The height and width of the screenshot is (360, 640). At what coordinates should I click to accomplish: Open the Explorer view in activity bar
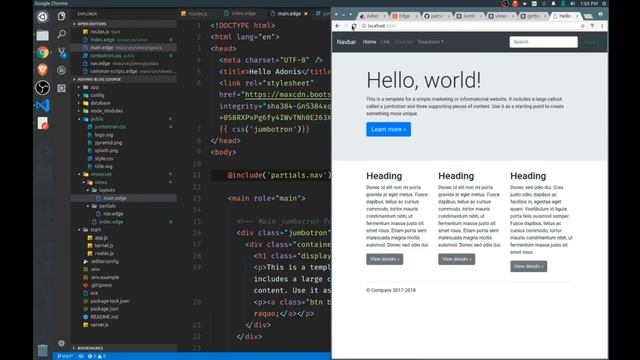62,16
